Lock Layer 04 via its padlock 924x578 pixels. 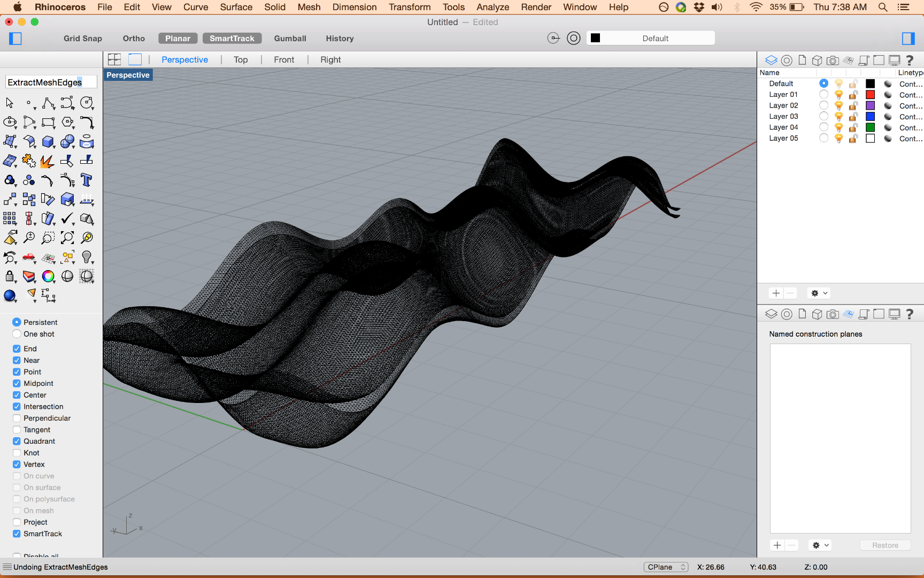pyautogui.click(x=852, y=127)
